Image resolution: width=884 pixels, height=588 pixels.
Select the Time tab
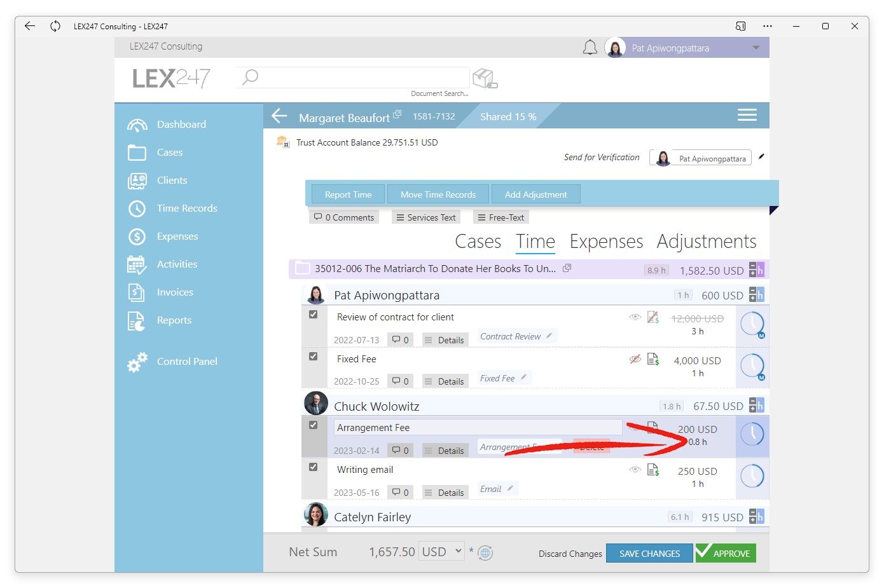click(535, 242)
